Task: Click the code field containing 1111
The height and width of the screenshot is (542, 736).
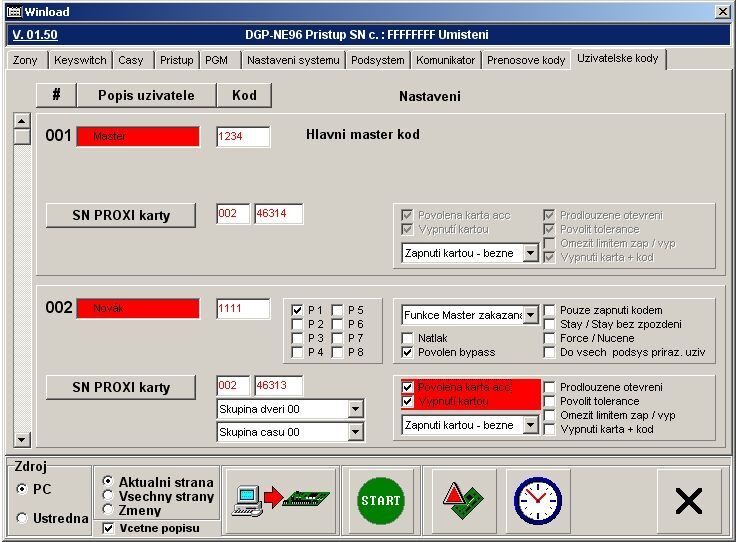Action: (x=243, y=309)
